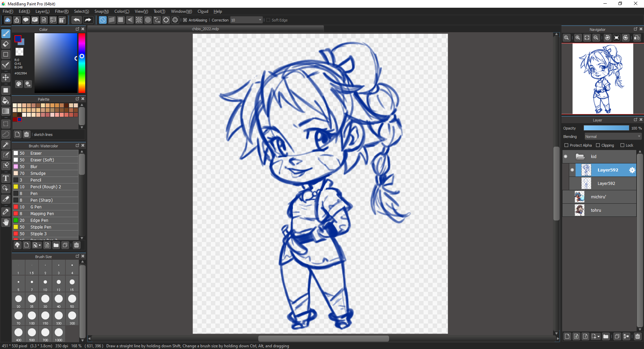644x349 pixels.
Task: Open the File menu
Action: click(x=8, y=11)
